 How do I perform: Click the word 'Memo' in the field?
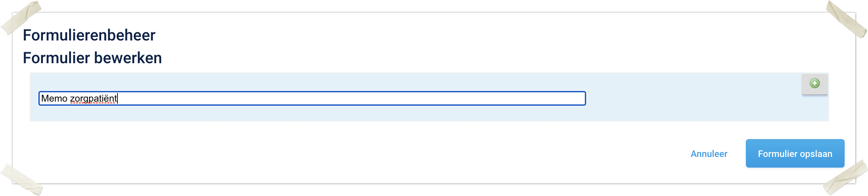[x=54, y=98]
